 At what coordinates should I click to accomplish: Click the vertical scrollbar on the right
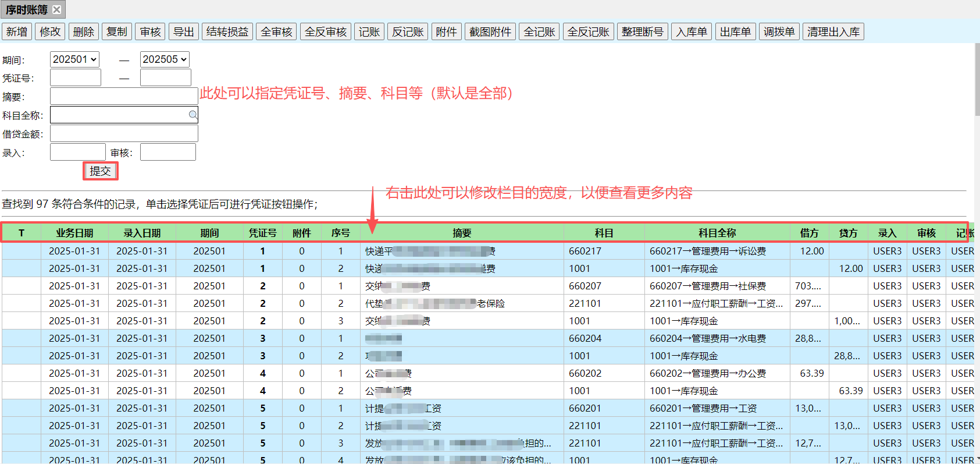point(977,82)
